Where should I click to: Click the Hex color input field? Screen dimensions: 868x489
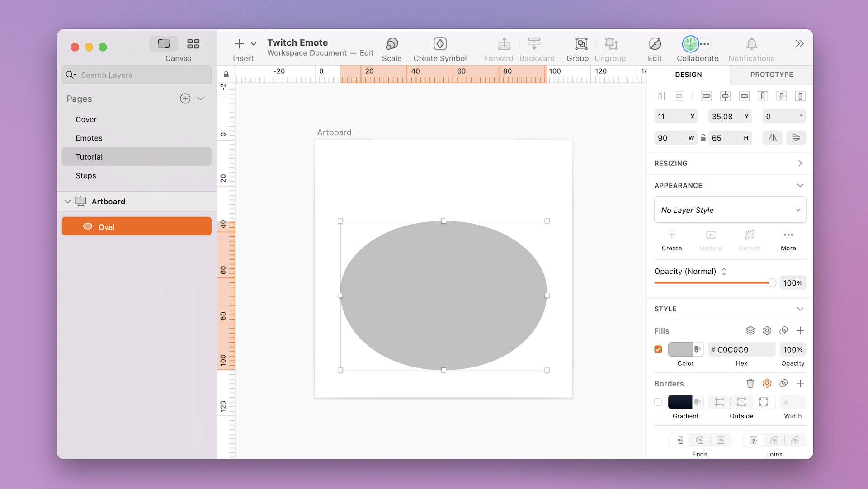[x=741, y=349]
